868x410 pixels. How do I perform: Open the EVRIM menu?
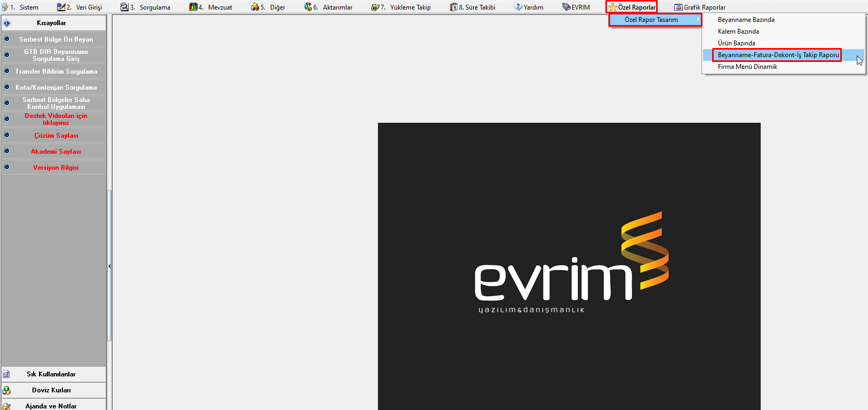[576, 7]
